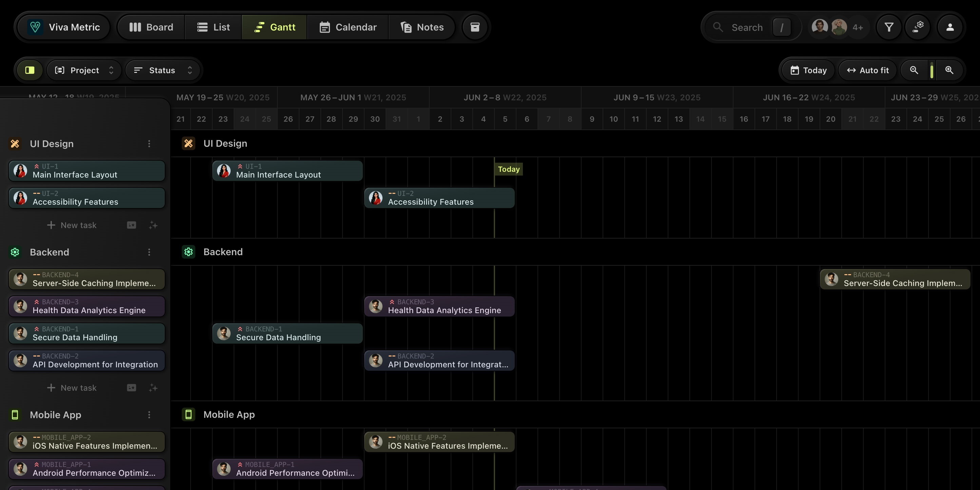Click the archive icon next to Notes
980x490 pixels.
(x=474, y=27)
